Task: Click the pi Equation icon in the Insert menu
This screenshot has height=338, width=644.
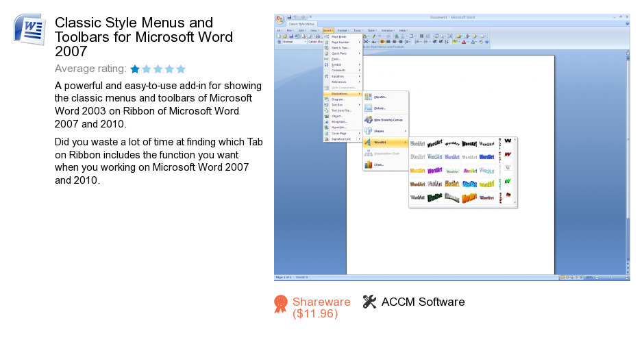Action: 327,76
